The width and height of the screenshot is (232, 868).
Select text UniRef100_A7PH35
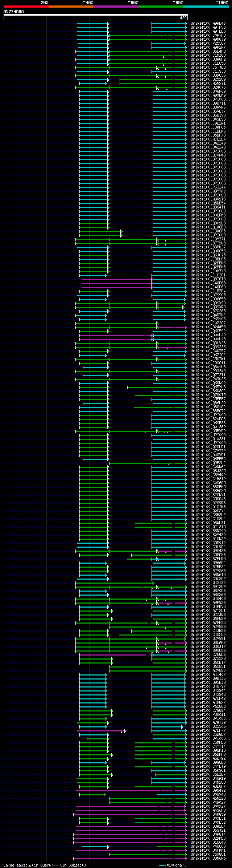(x=208, y=623)
